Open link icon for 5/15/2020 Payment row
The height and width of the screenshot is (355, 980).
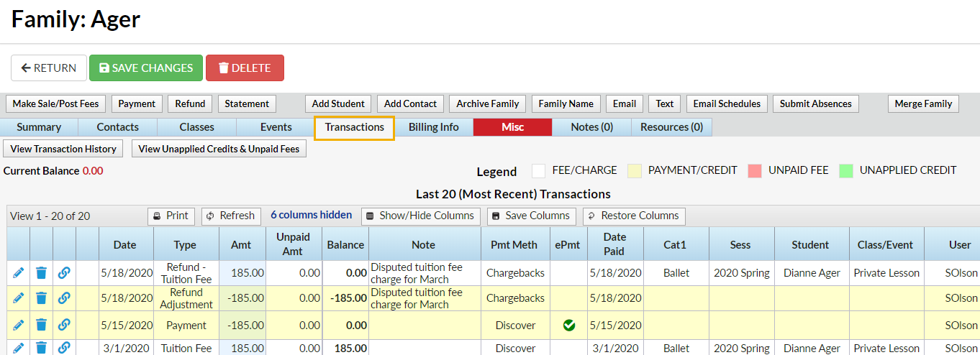(x=64, y=325)
